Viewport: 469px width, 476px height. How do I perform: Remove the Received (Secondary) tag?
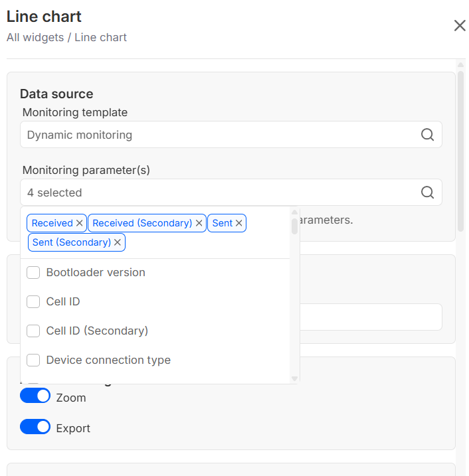click(199, 224)
